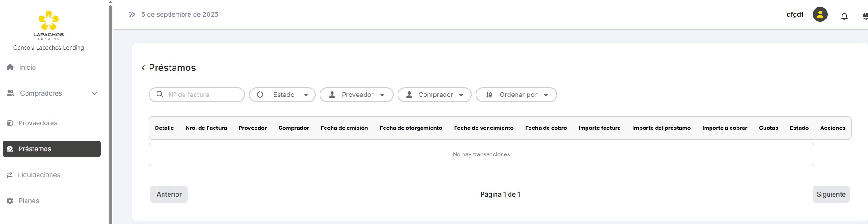Click the sidebar vertical scrollbar
Screen dimensions: 868x224
click(111, 111)
